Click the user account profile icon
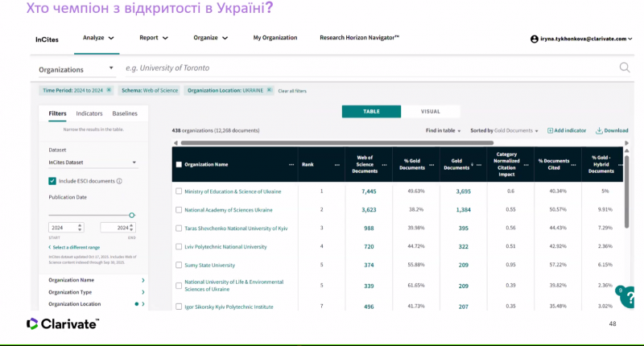Viewport: 644px width, 346px height. pyautogui.click(x=534, y=38)
